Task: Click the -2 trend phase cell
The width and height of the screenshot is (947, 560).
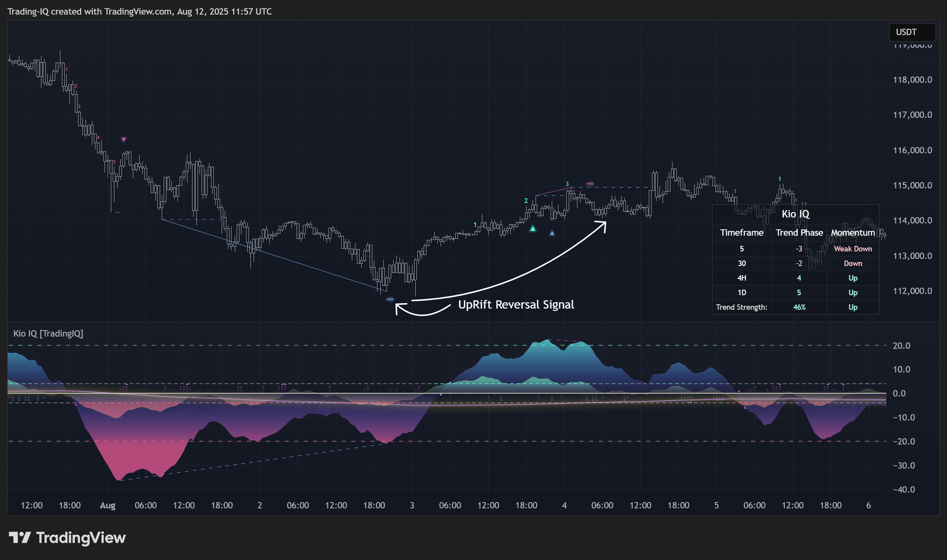Action: [x=799, y=263]
